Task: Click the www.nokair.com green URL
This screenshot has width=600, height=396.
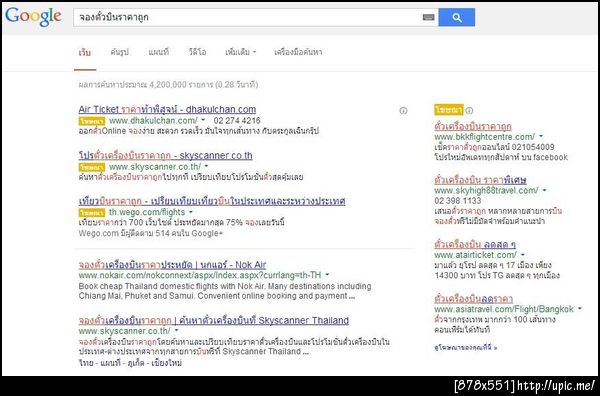Action: 200,275
